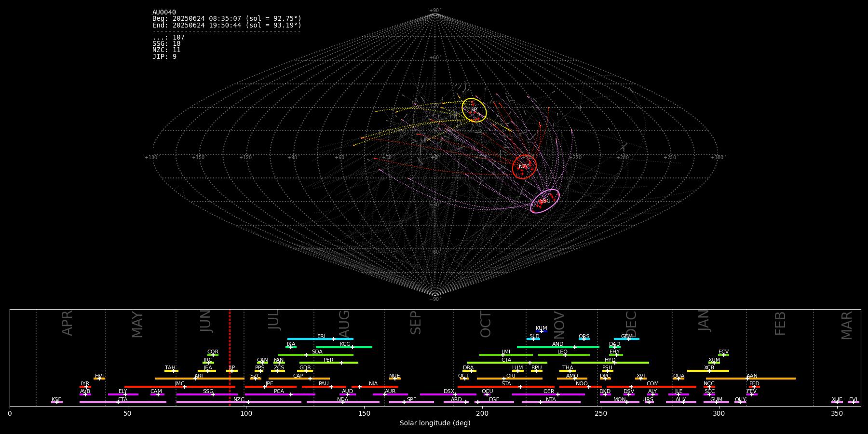
Task: Click the orange AAN shower bar
Action: (x=751, y=379)
